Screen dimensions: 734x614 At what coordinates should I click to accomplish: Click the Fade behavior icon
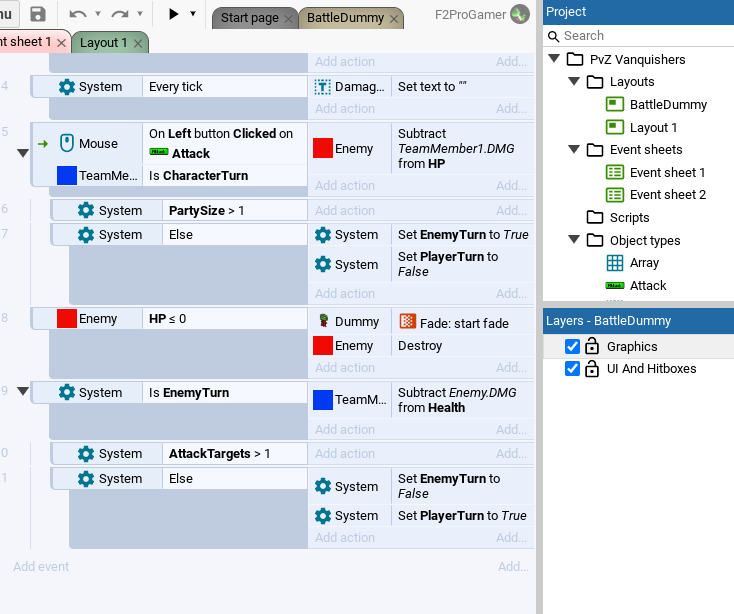tap(408, 321)
